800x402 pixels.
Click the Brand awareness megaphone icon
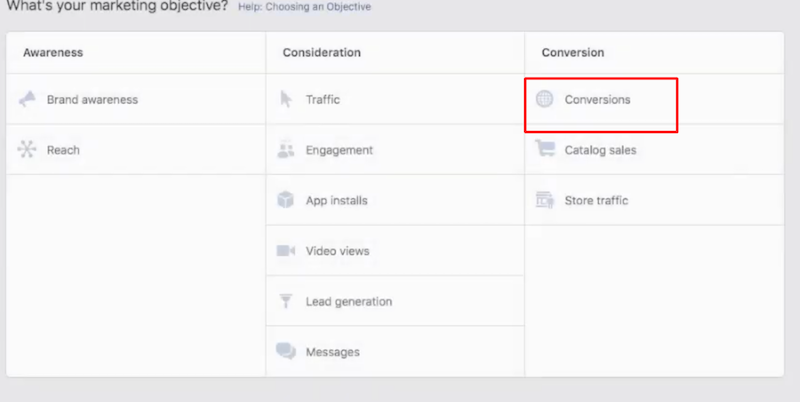[x=27, y=100]
